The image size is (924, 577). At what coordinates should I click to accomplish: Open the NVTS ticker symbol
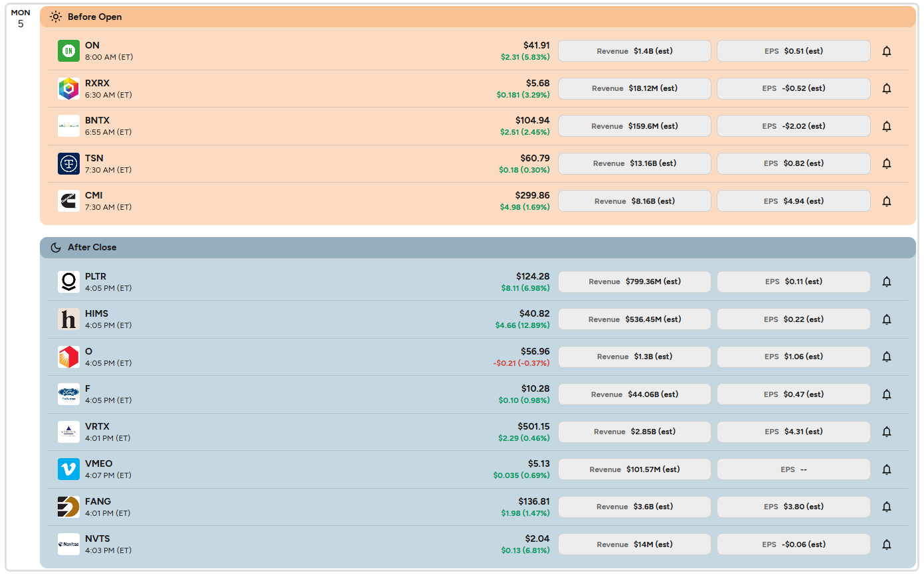(x=98, y=538)
